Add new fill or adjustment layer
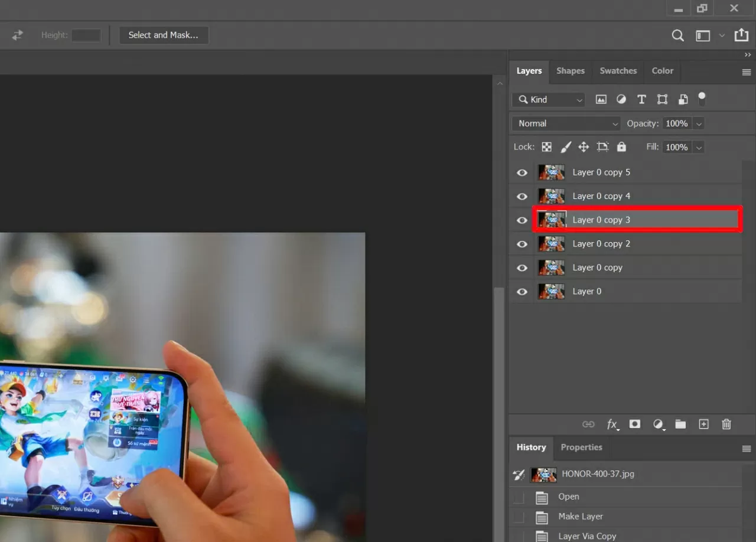Screen dimensions: 756x542 pos(658,424)
